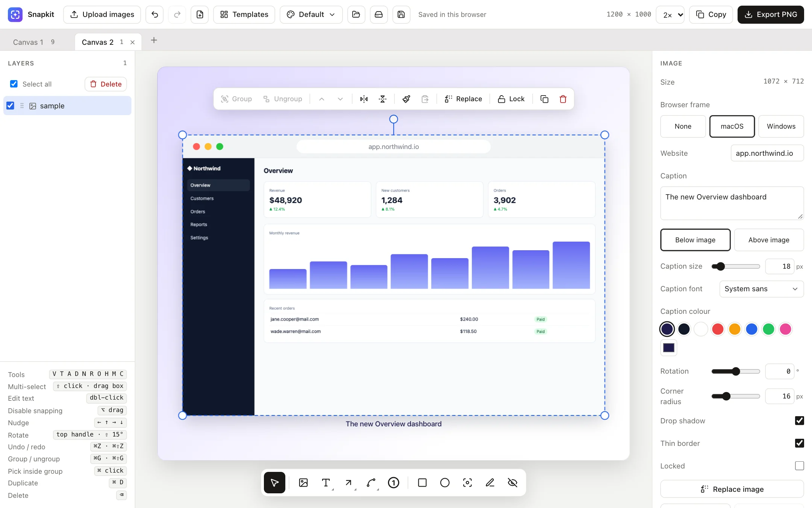
Task: Click the Export PNG button
Action: coord(771,15)
